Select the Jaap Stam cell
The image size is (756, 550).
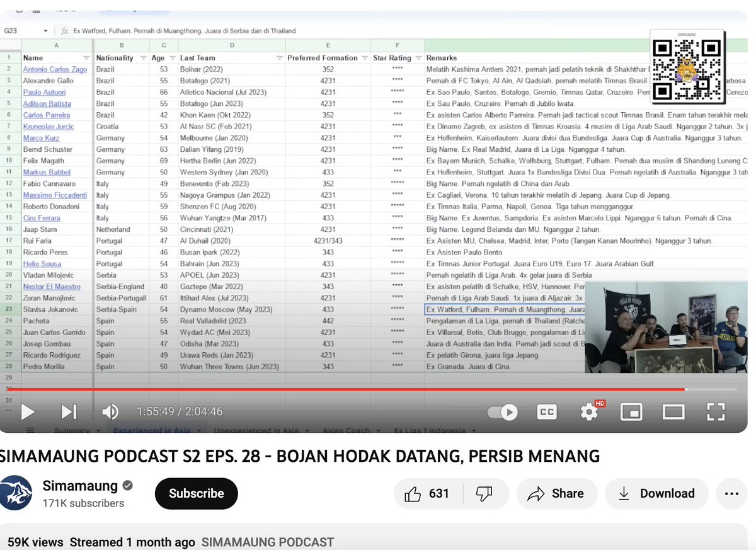(x=57, y=229)
